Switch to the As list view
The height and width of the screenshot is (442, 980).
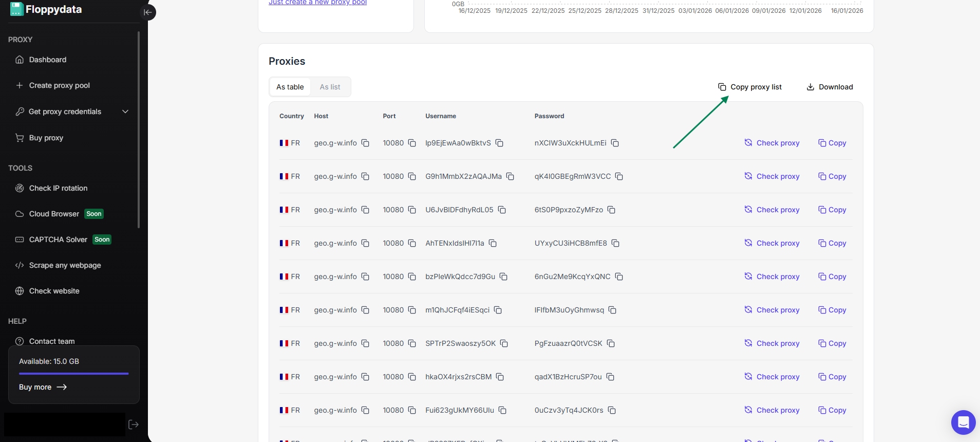tap(330, 87)
